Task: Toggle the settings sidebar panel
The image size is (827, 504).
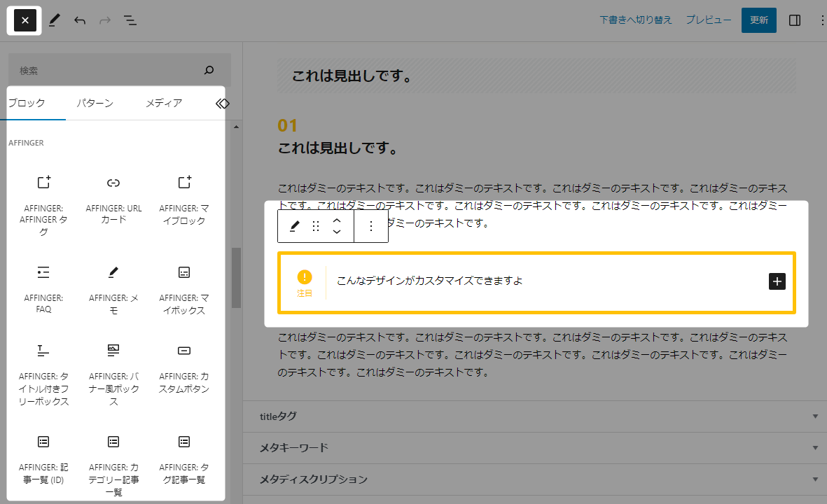Action: (x=794, y=20)
